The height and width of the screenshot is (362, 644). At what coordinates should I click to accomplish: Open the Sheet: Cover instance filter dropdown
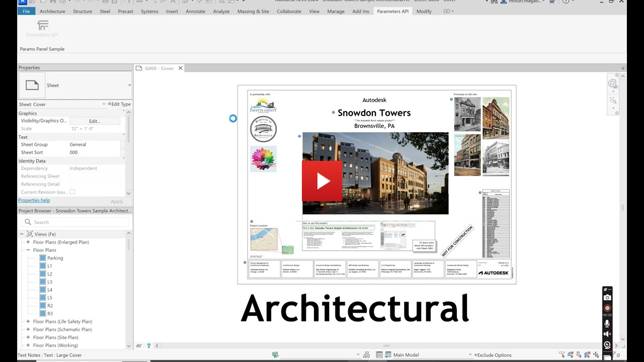(104, 105)
